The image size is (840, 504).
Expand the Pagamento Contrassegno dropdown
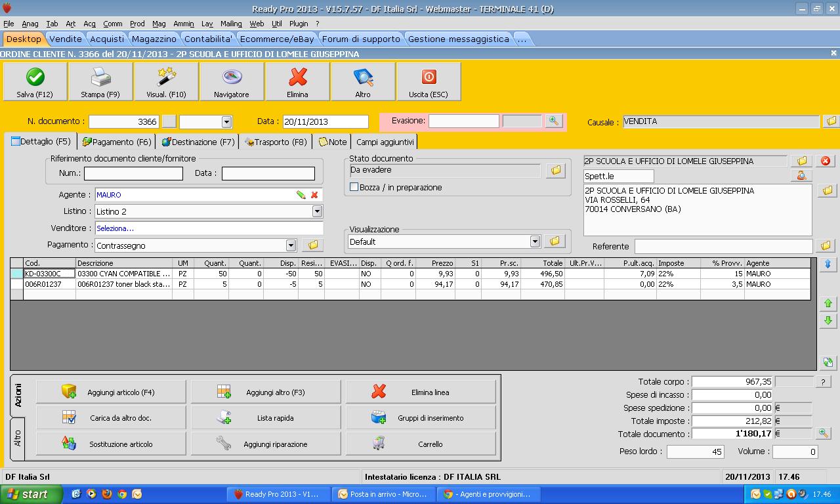[x=291, y=245]
